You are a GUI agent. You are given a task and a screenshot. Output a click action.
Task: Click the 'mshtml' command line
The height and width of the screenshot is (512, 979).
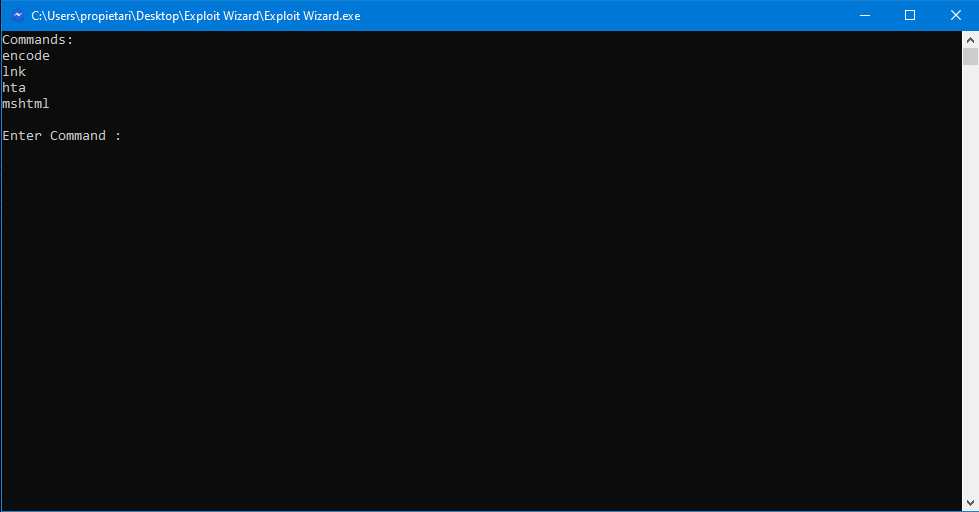click(x=26, y=104)
